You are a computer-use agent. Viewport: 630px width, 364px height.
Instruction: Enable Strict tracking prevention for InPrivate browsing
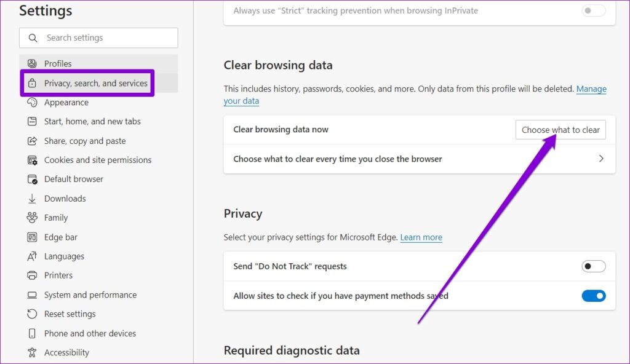point(592,10)
